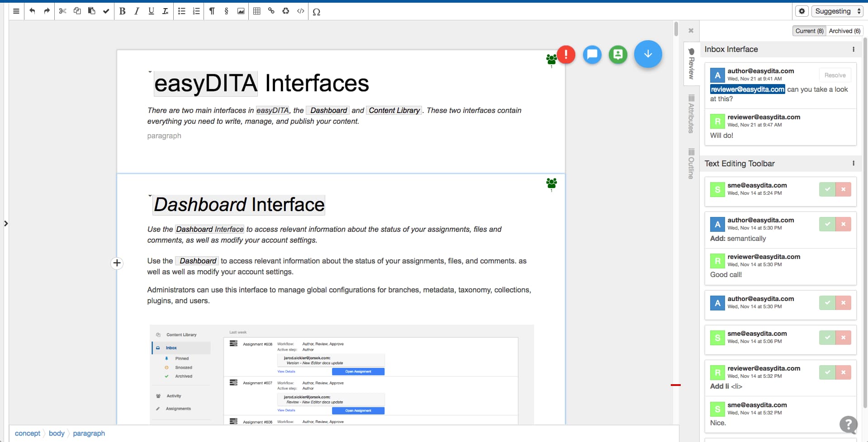Open the hamburger menu in toolbar
The height and width of the screenshot is (442, 868).
(16, 11)
